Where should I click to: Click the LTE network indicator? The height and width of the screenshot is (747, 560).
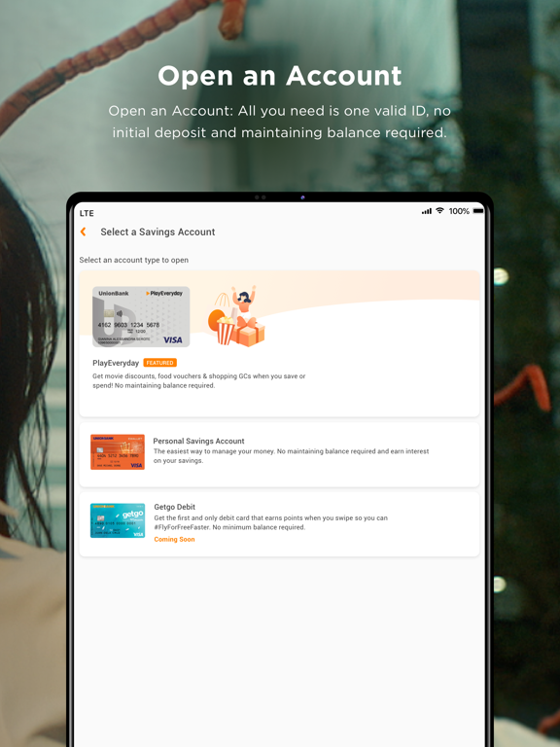tap(87, 213)
